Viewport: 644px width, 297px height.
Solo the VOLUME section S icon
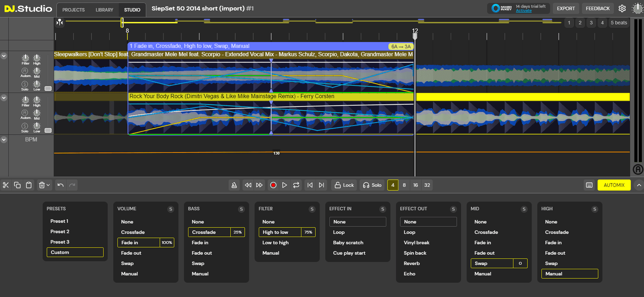(x=171, y=209)
